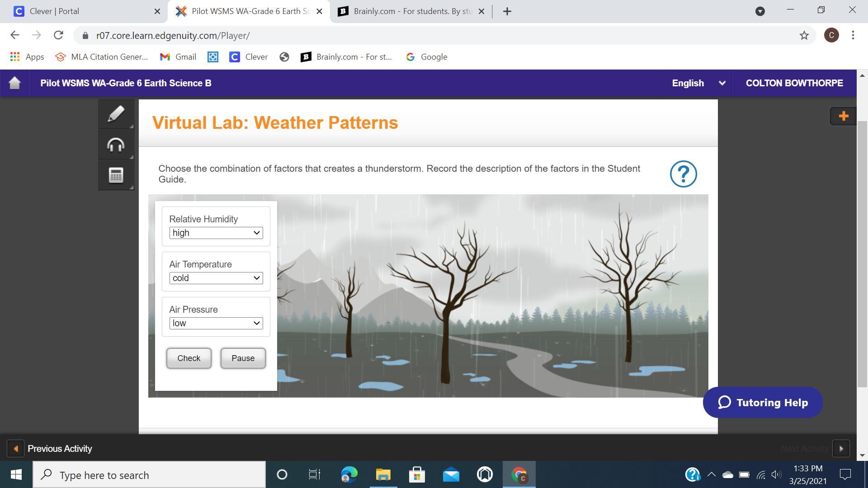Open the Relative Humidity dropdown
Image resolution: width=868 pixels, height=488 pixels.
(216, 233)
